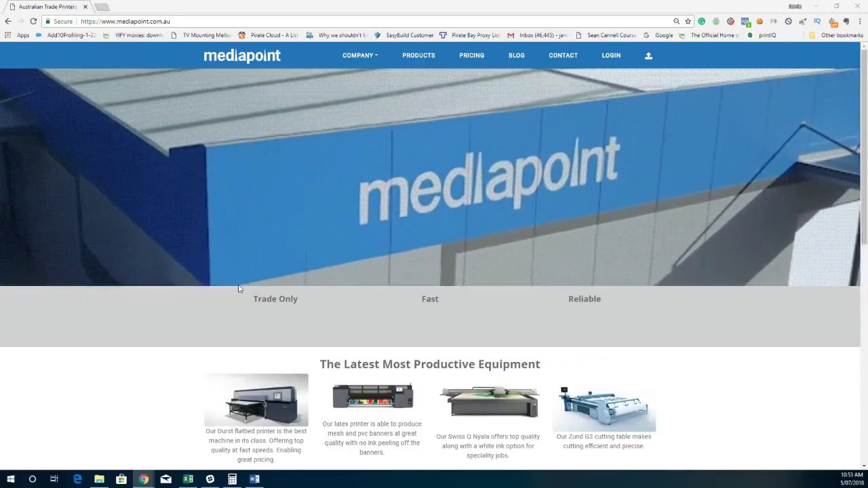This screenshot has width=868, height=488.
Task: Click the Durst flatbed printer image
Action: (256, 400)
